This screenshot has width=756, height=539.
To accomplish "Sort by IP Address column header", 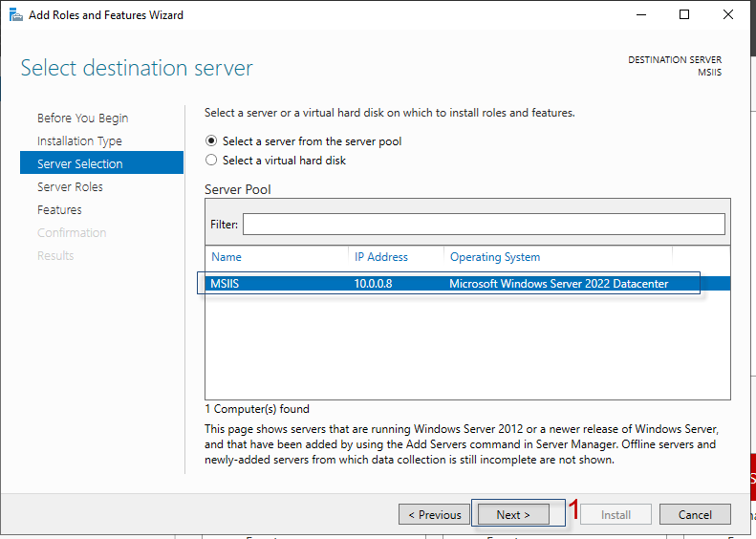I will [381, 257].
